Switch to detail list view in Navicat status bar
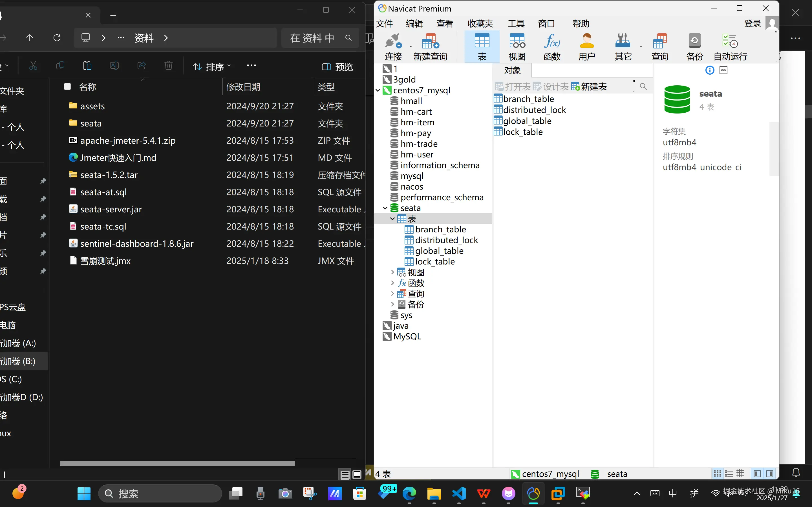The image size is (812, 507). click(729, 473)
